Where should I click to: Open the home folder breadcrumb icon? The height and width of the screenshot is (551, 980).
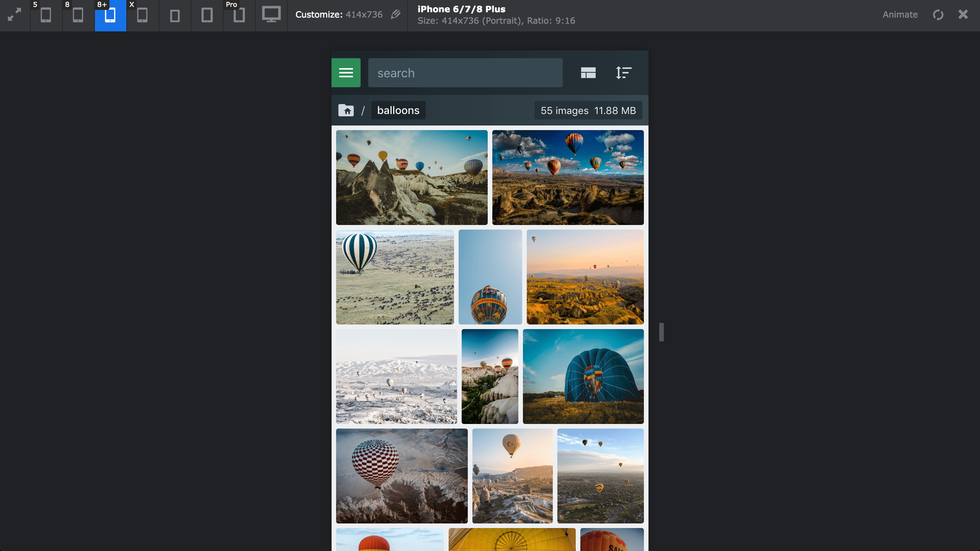(x=346, y=110)
